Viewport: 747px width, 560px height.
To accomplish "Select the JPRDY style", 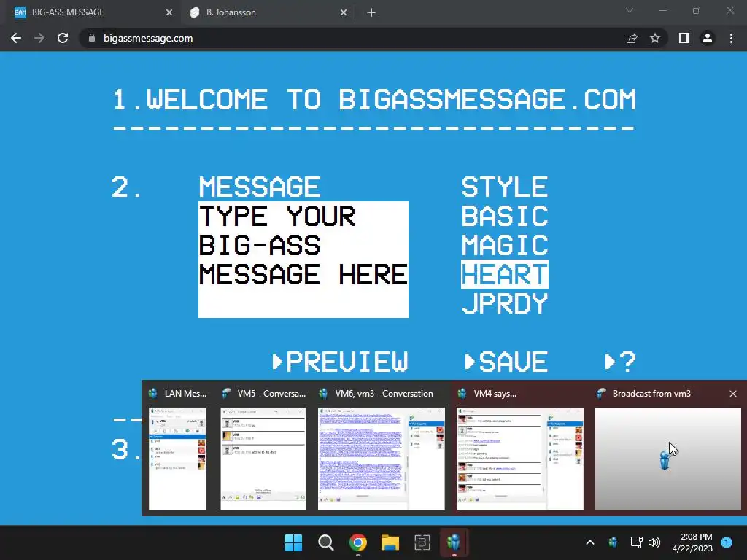I will pos(505,303).
